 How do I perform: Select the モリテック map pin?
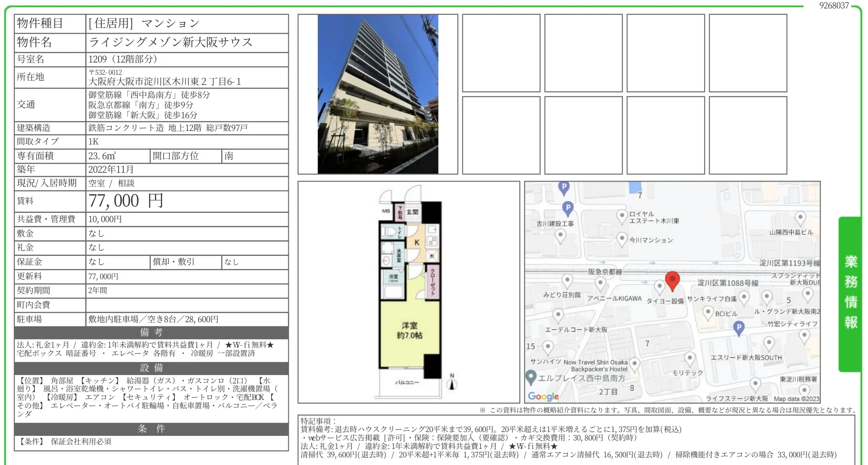point(689,359)
